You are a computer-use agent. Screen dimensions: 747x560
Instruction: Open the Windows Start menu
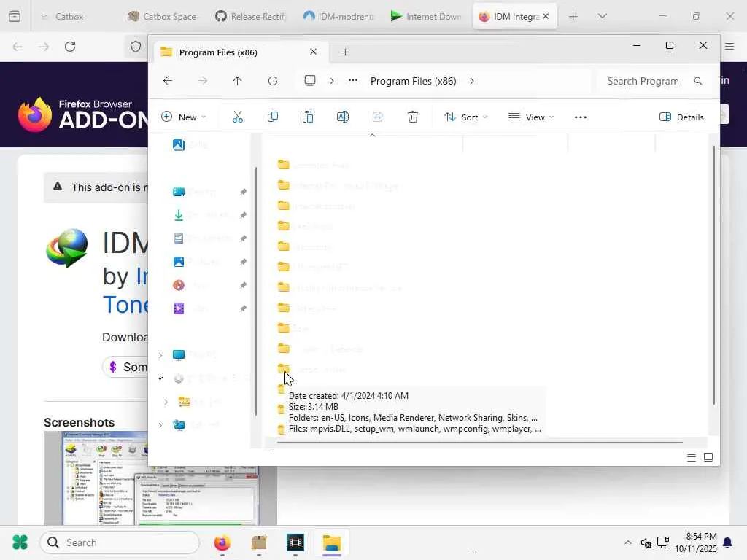tap(20, 542)
